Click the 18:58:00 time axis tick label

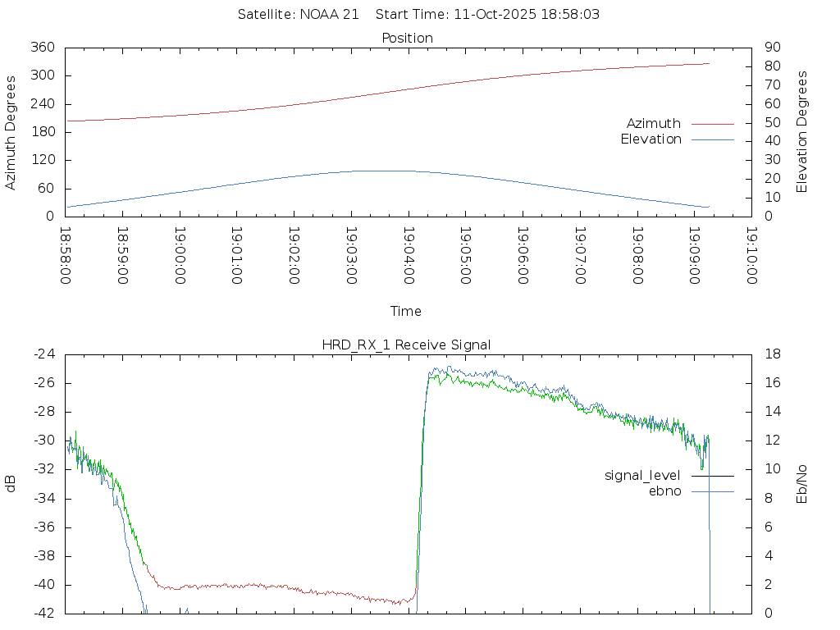[x=66, y=256]
